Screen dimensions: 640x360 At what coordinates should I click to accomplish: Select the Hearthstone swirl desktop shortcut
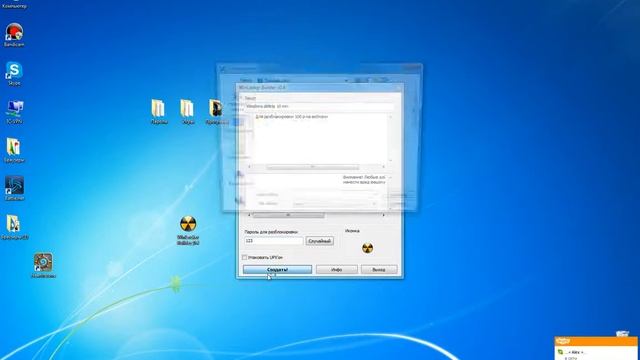[43, 264]
